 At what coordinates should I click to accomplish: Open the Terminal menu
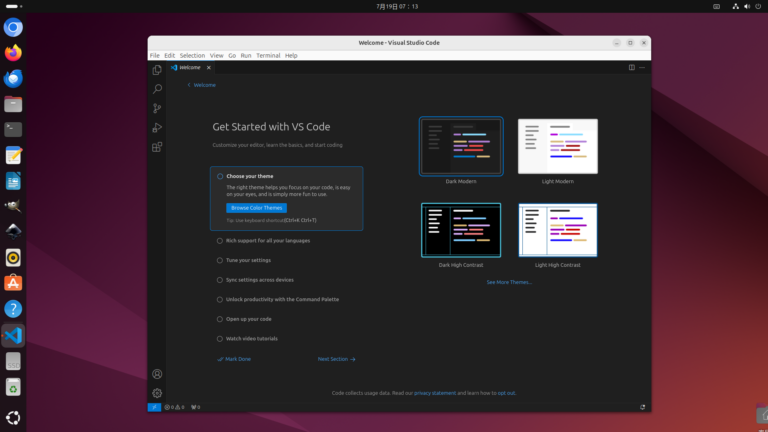[x=268, y=56]
